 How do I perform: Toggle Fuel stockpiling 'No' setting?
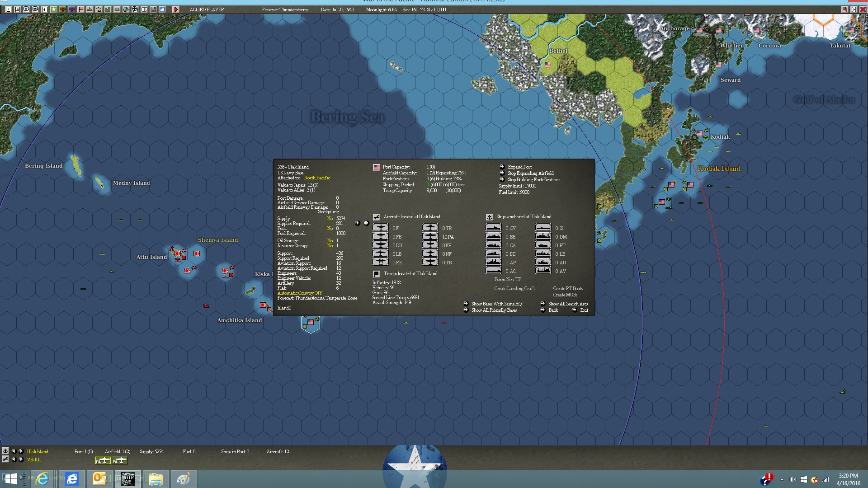[330, 229]
